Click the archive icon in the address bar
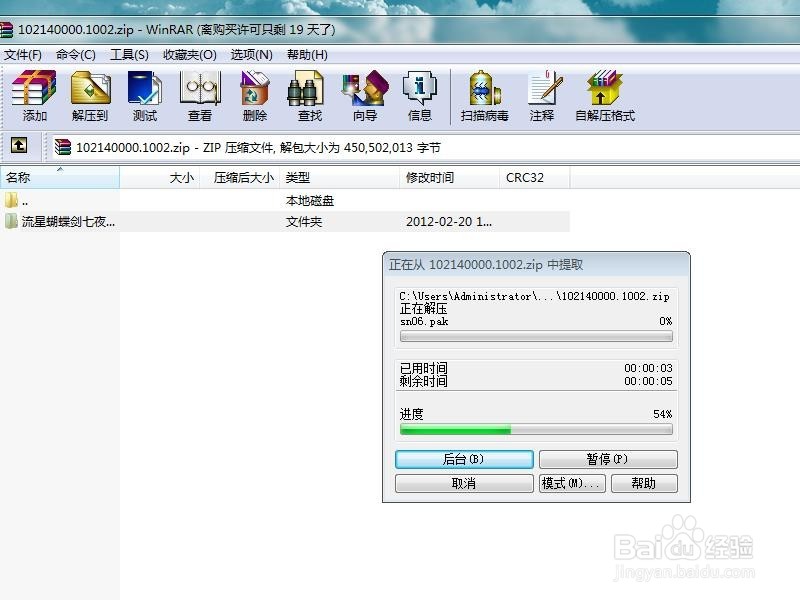 (62, 147)
